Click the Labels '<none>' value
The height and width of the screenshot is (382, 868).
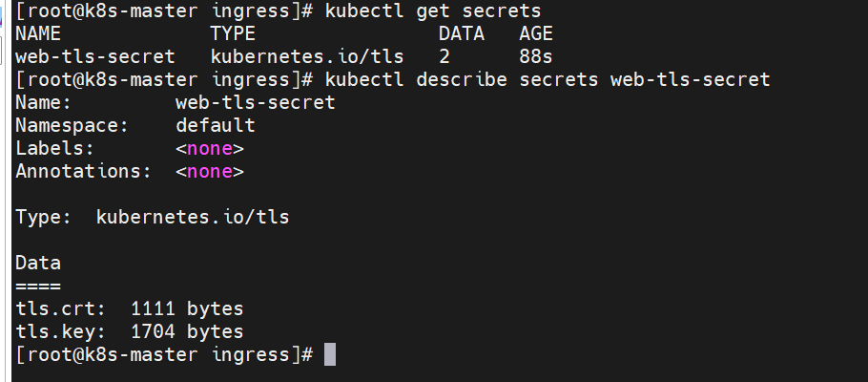210,149
